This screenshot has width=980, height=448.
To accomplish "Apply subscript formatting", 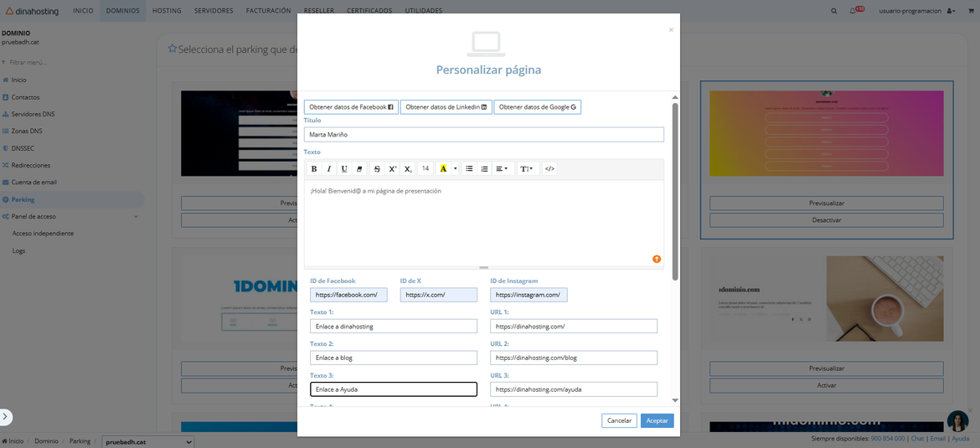I will pyautogui.click(x=408, y=168).
